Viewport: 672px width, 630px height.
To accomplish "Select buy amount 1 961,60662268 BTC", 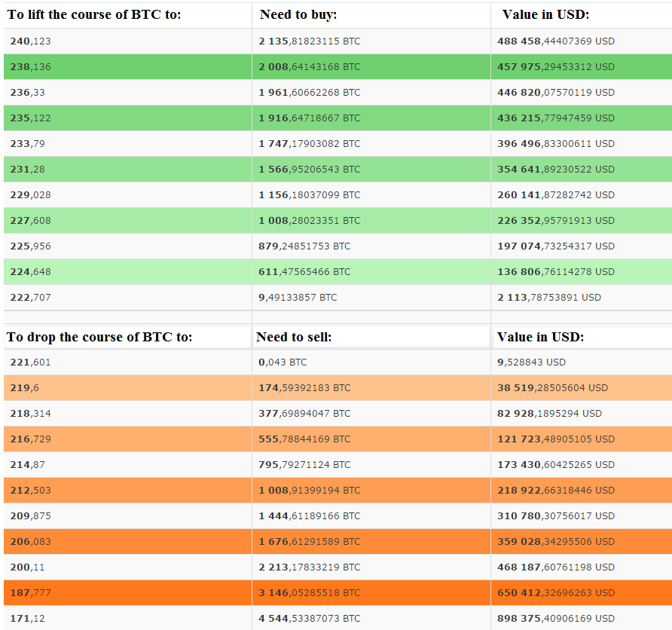I will coord(310,93).
